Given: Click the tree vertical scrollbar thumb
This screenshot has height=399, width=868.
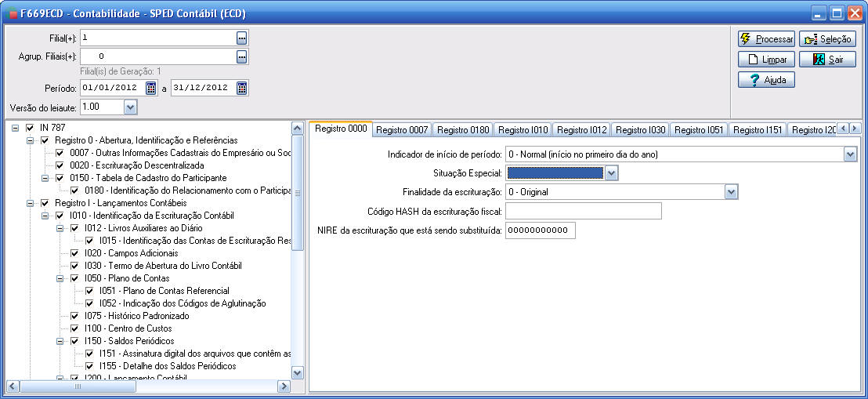Looking at the screenshot, I should (x=297, y=193).
